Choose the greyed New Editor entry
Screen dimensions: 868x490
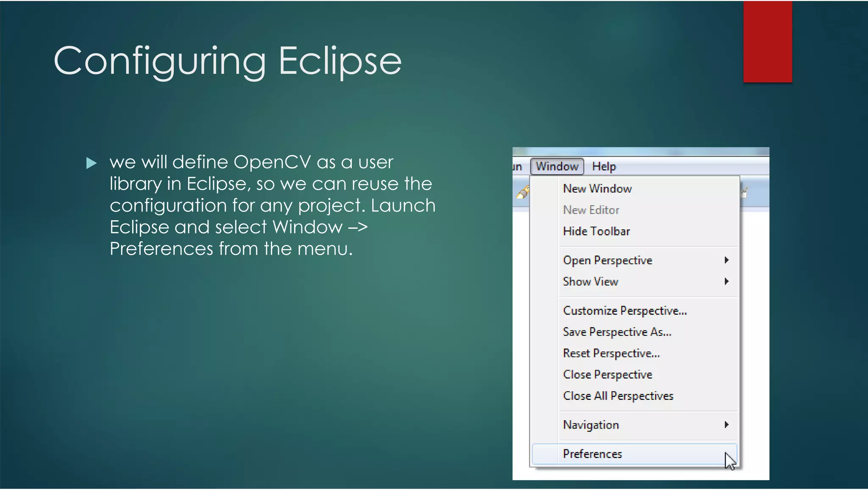click(591, 210)
